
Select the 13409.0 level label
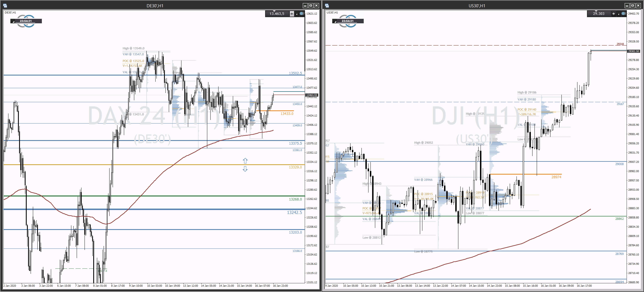point(297,125)
